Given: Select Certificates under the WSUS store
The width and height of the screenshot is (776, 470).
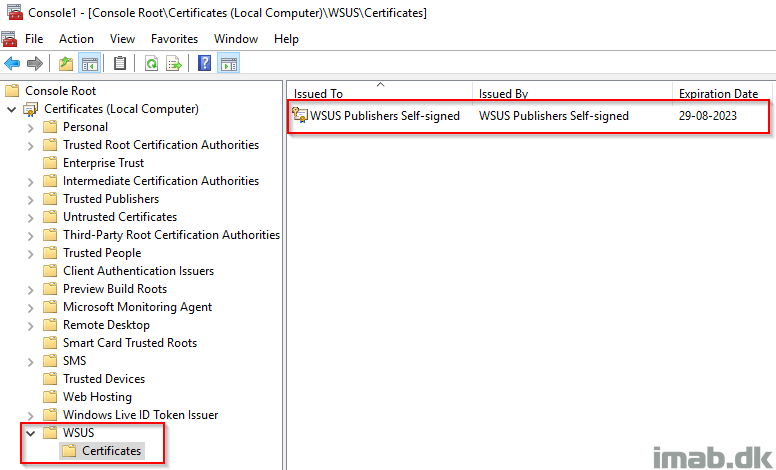Looking at the screenshot, I should [x=111, y=451].
